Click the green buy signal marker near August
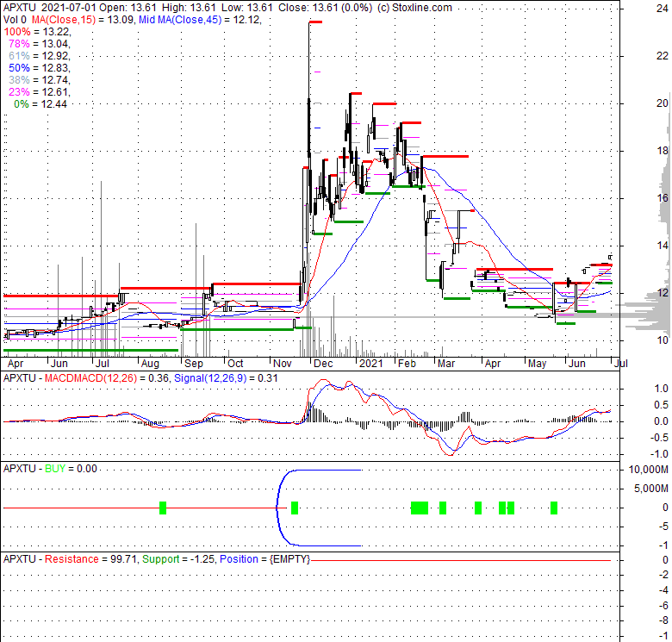 [163, 508]
